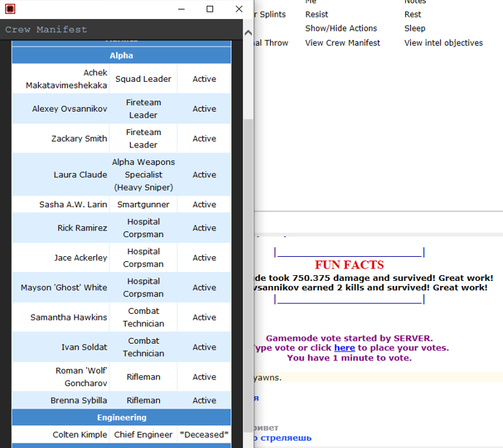The width and height of the screenshot is (503, 448).
Task: Click the Sleep verb
Action: [415, 28]
